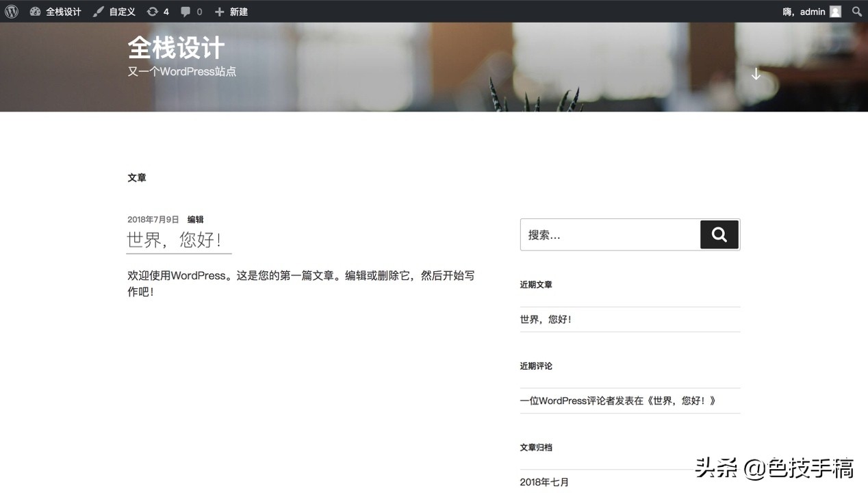
Task: Select 世界，您好！ under 近期文章
Action: click(546, 318)
